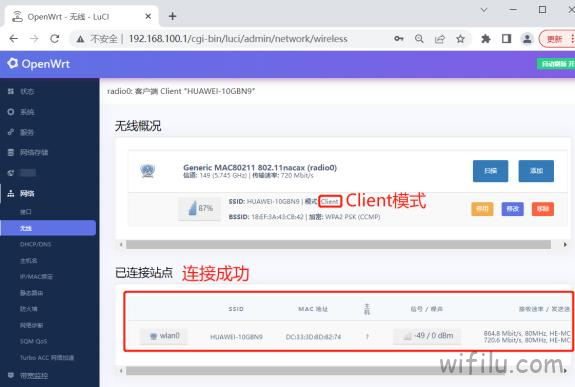575x387 pixels.
Task: Go back with the browser back arrow
Action: click(14, 39)
